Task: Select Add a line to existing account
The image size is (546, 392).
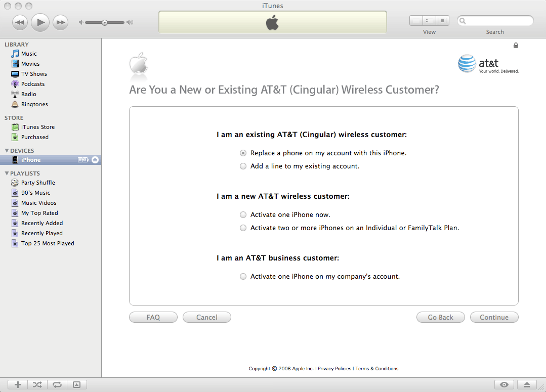Action: pyautogui.click(x=243, y=166)
